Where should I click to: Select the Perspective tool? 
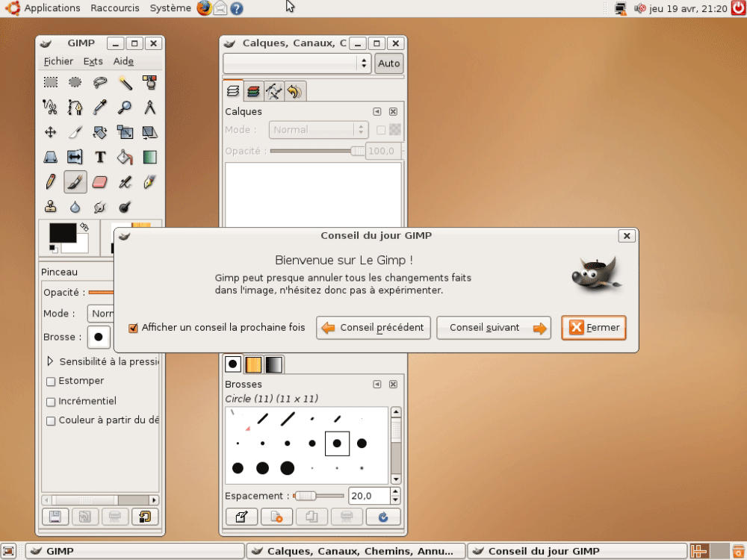(51, 157)
